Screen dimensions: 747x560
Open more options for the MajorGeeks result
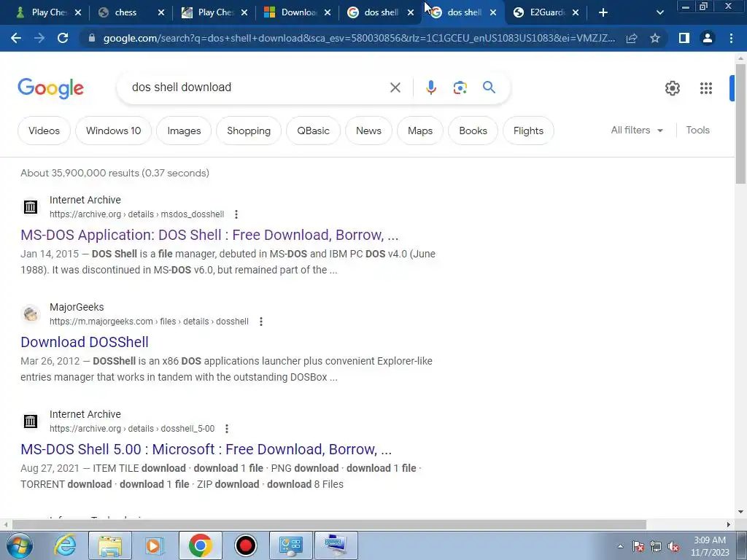point(261,322)
